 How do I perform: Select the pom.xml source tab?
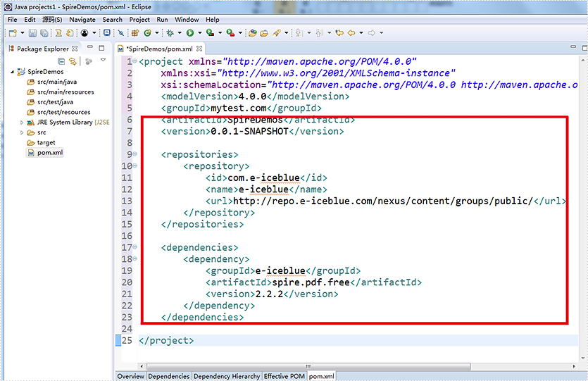[x=321, y=376]
